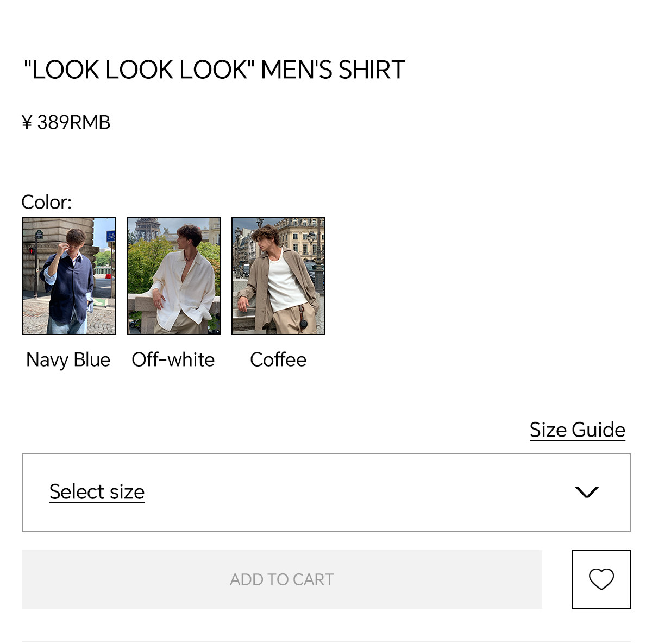Open the empty middle of the size dropdown box
The width and height of the screenshot is (652, 644).
(x=353, y=492)
